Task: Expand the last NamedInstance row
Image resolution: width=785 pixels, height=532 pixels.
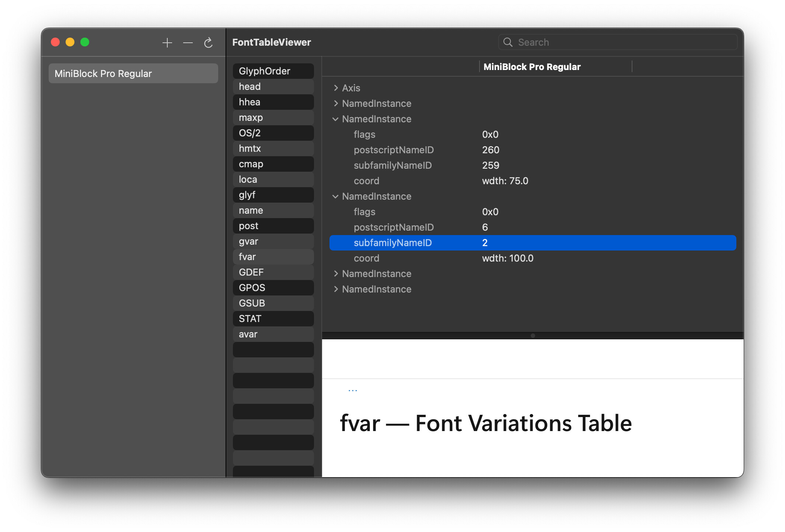Action: point(336,289)
